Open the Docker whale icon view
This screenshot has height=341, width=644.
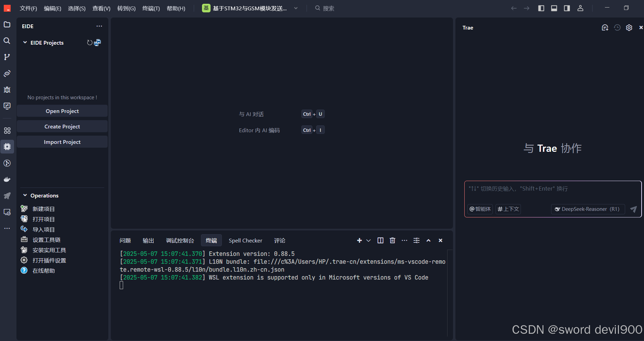point(7,179)
